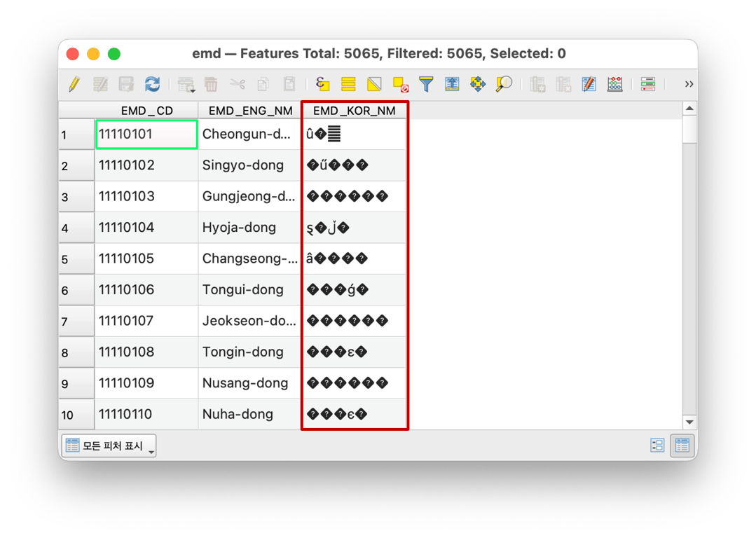Click the Tongui-dong cell
The height and width of the screenshot is (538, 756).
point(250,290)
